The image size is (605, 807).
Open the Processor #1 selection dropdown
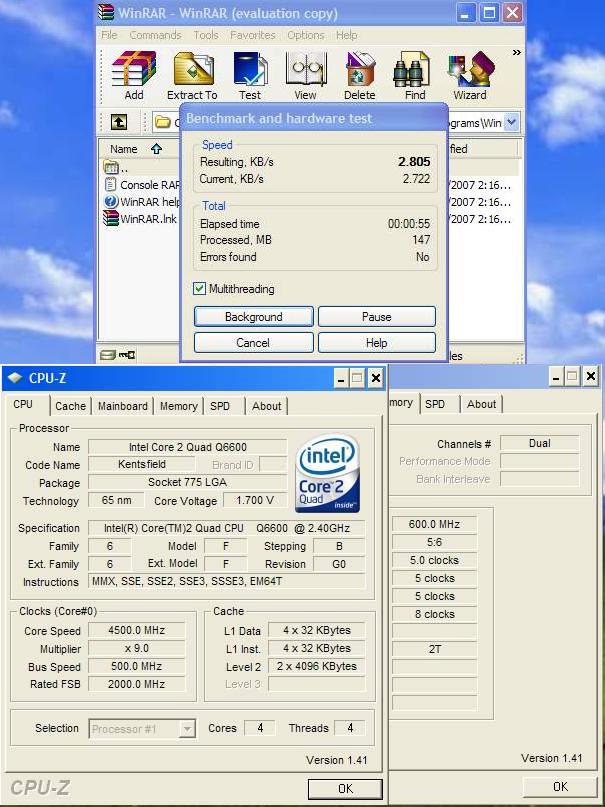pyautogui.click(x=142, y=729)
